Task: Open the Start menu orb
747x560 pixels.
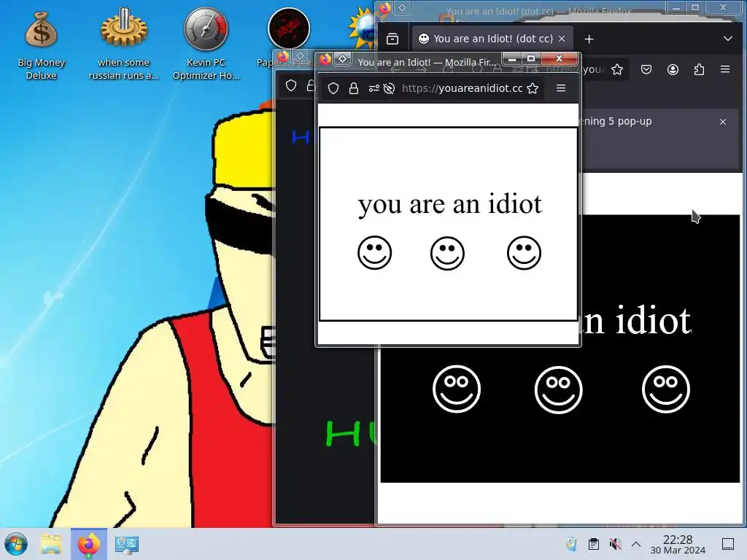Action: [x=16, y=544]
